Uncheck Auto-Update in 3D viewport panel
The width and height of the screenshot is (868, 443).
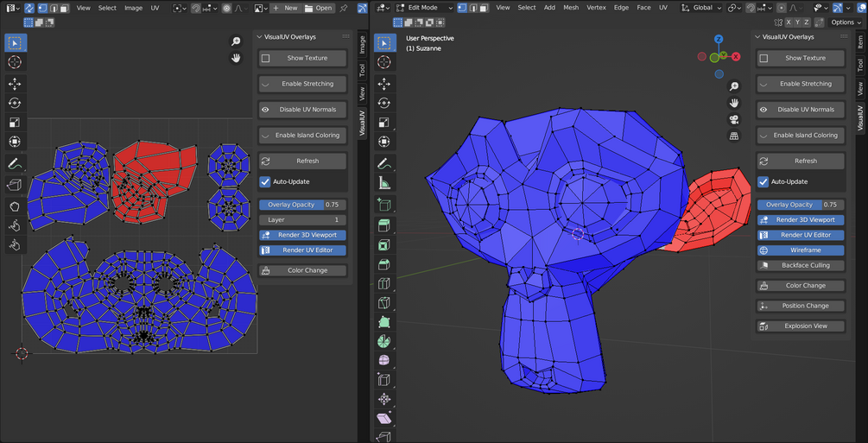pos(763,181)
